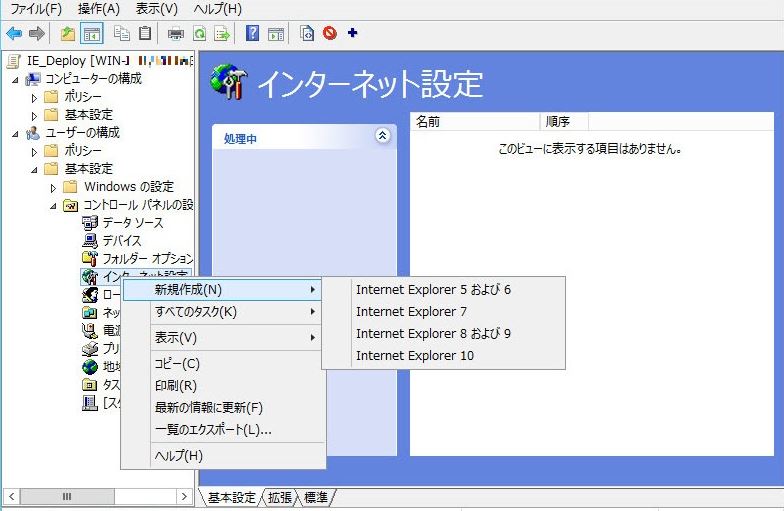
Task: Click the blue Help question mark icon
Action: pyautogui.click(x=252, y=33)
